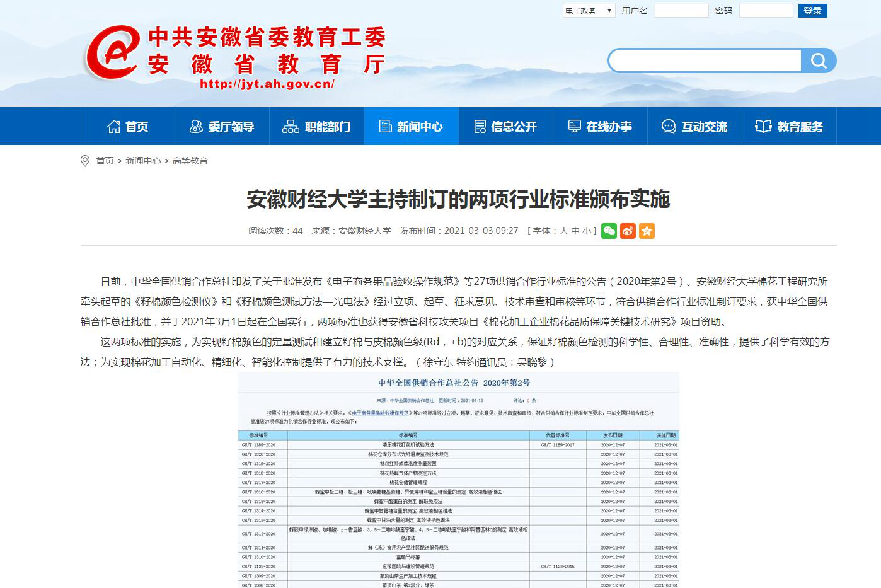Screen dimensions: 881x588
Task: Select the 新闻中心 navigation tab
Action: click(411, 127)
